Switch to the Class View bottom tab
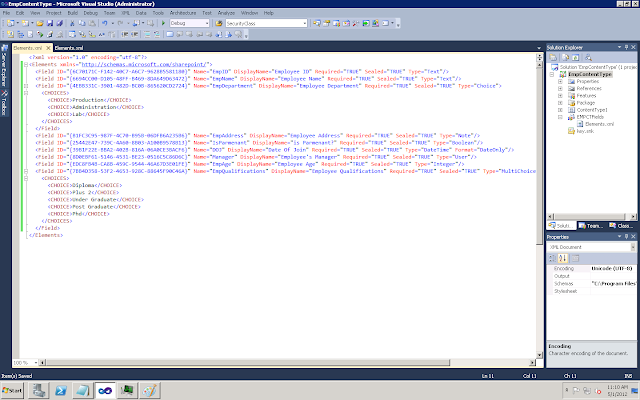This screenshot has height=400, width=640. (622, 226)
